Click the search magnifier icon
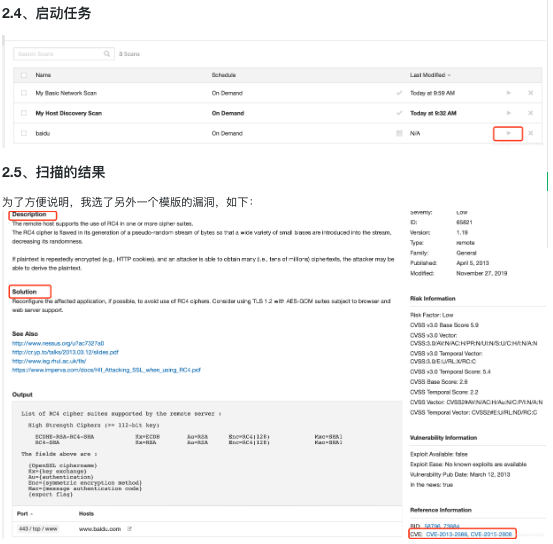 click(107, 54)
